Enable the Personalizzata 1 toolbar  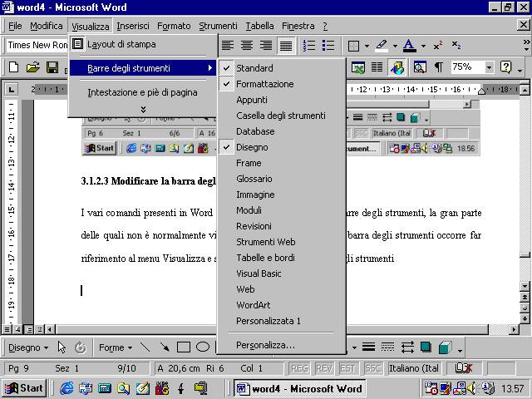point(281,321)
